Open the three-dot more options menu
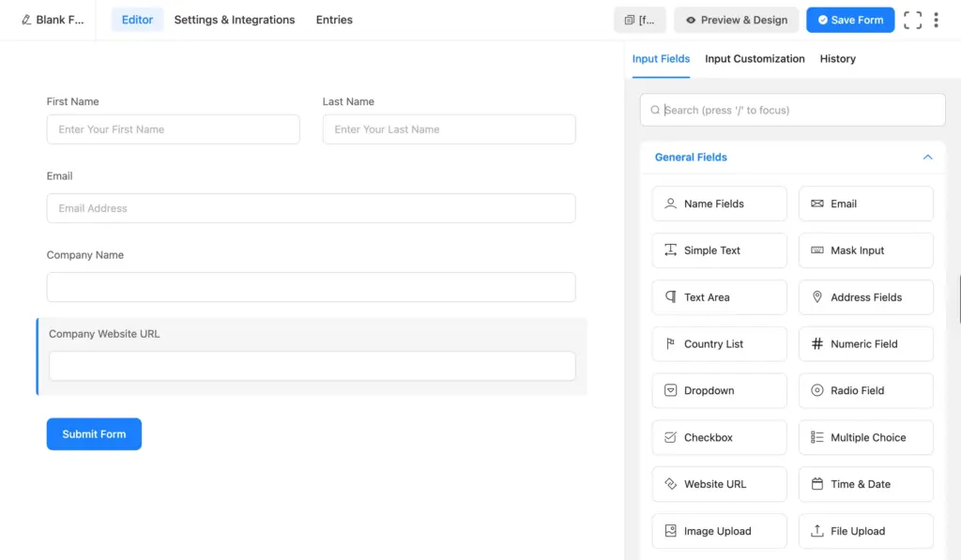This screenshot has height=560, width=961. (936, 20)
